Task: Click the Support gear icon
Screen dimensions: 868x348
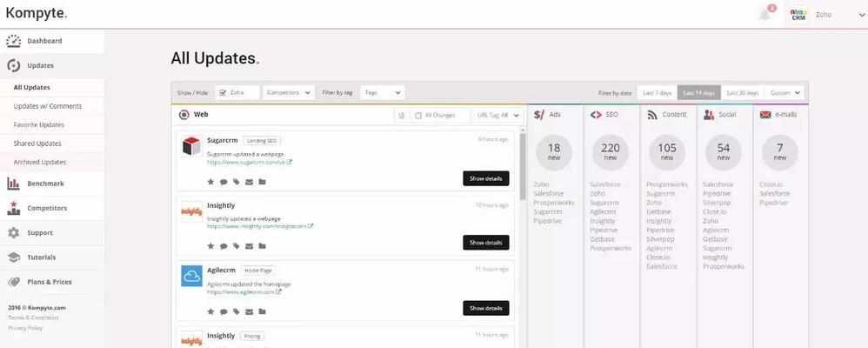Action: pyautogui.click(x=14, y=233)
